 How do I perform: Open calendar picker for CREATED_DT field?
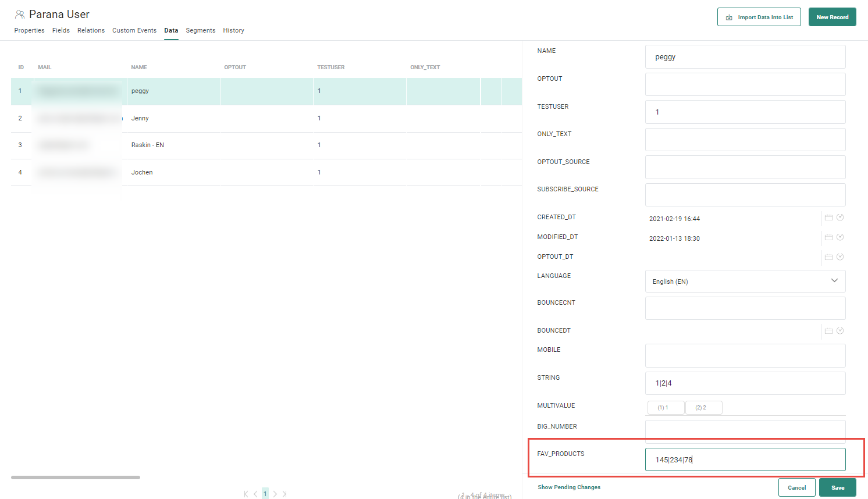828,218
